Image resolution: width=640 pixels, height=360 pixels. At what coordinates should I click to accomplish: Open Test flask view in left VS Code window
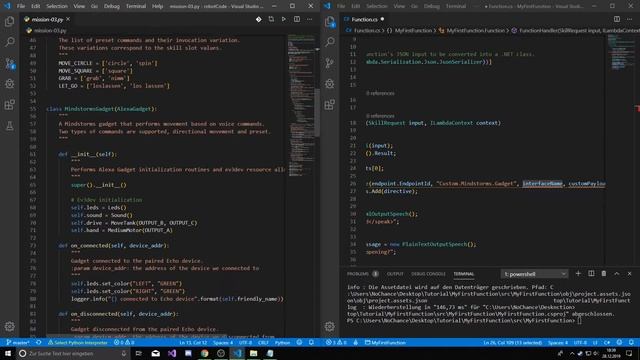click(9, 126)
